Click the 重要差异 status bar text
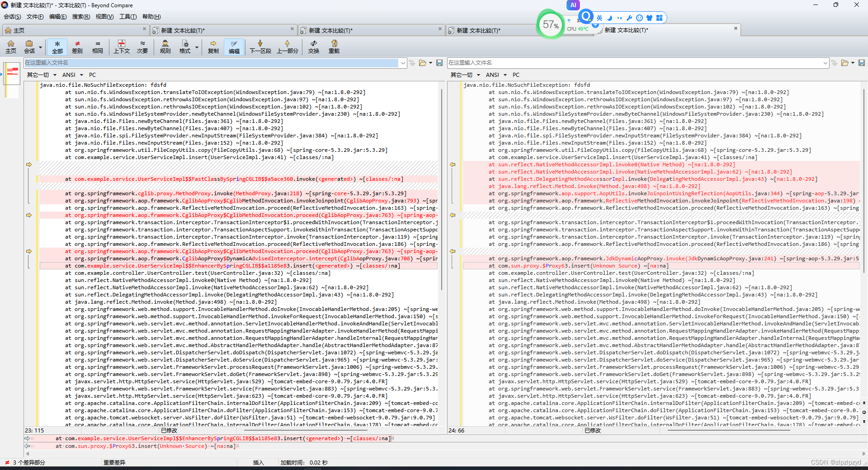 click(x=114, y=462)
